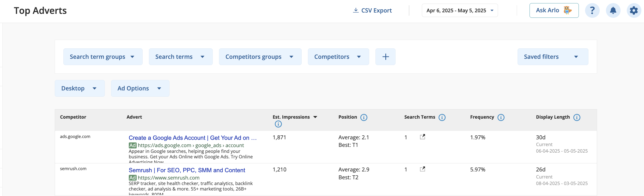Click the Advert column header
Screen dimensions: 644x196
coord(134,117)
